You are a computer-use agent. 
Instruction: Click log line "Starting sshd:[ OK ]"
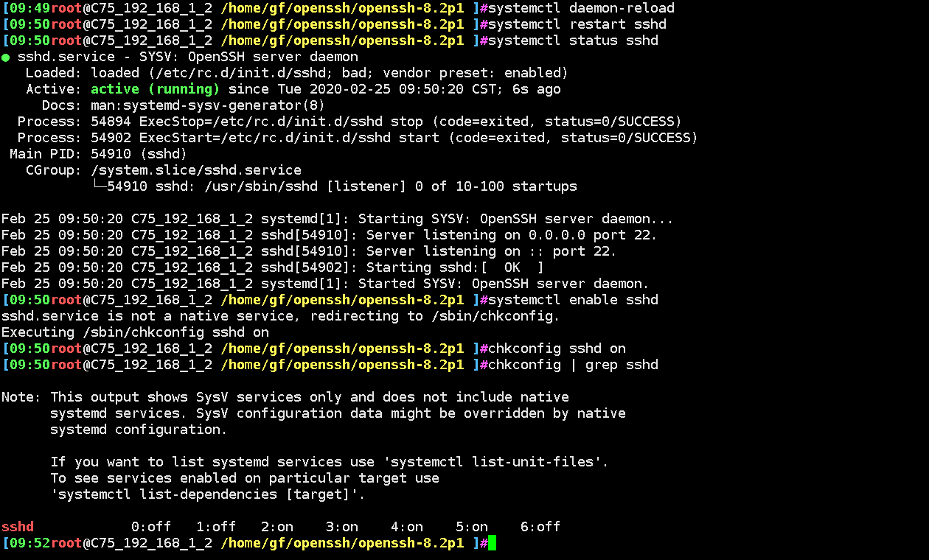(273, 267)
